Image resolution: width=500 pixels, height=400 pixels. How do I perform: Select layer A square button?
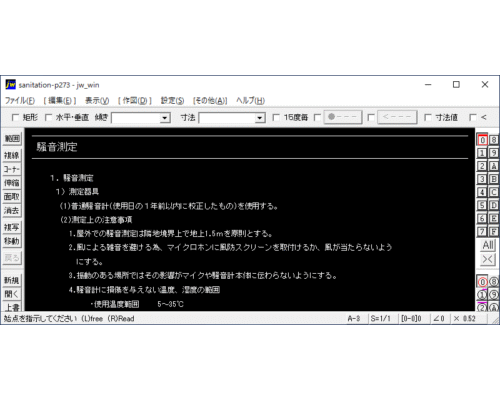(494, 166)
